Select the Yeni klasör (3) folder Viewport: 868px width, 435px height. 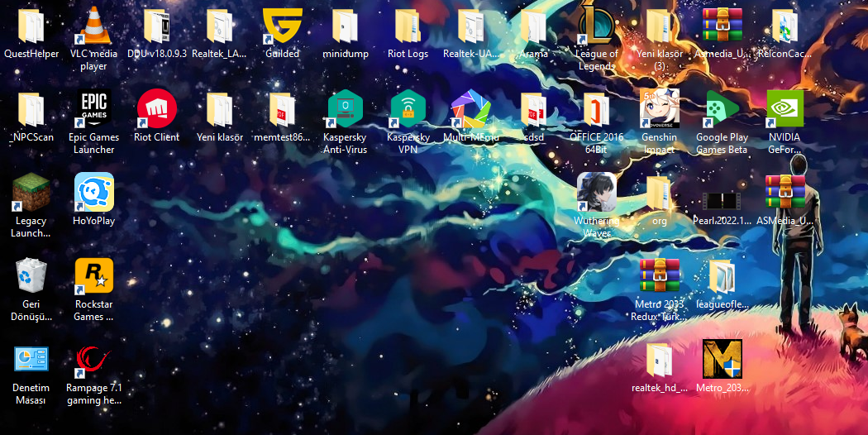click(x=660, y=26)
